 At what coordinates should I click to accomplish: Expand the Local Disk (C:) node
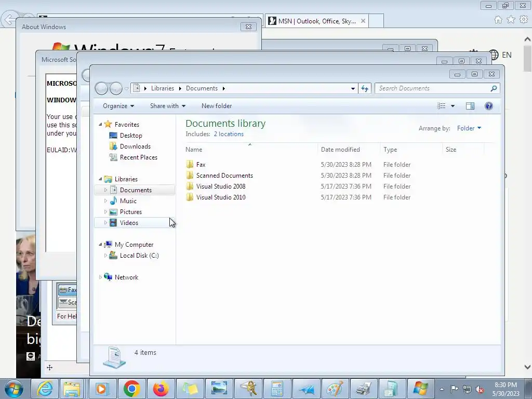pyautogui.click(x=105, y=255)
